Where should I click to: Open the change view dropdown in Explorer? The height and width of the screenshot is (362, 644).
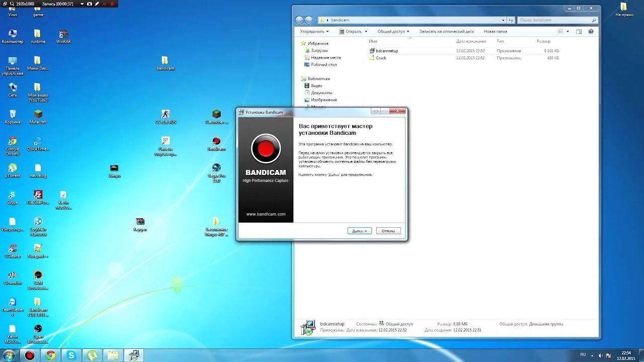[568, 31]
